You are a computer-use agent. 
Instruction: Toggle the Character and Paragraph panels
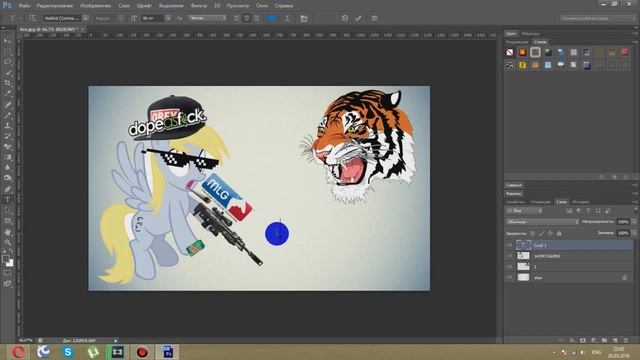click(304, 18)
